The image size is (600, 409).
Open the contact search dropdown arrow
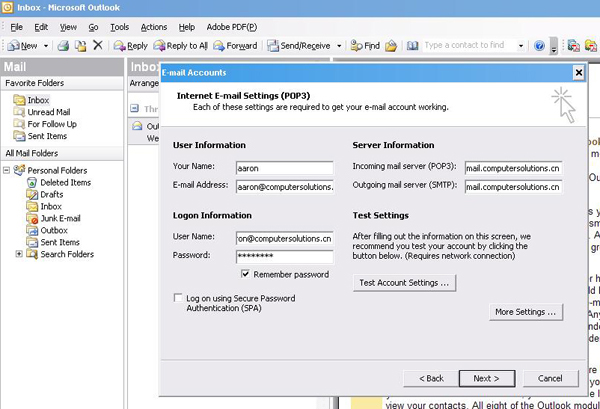[x=521, y=46]
